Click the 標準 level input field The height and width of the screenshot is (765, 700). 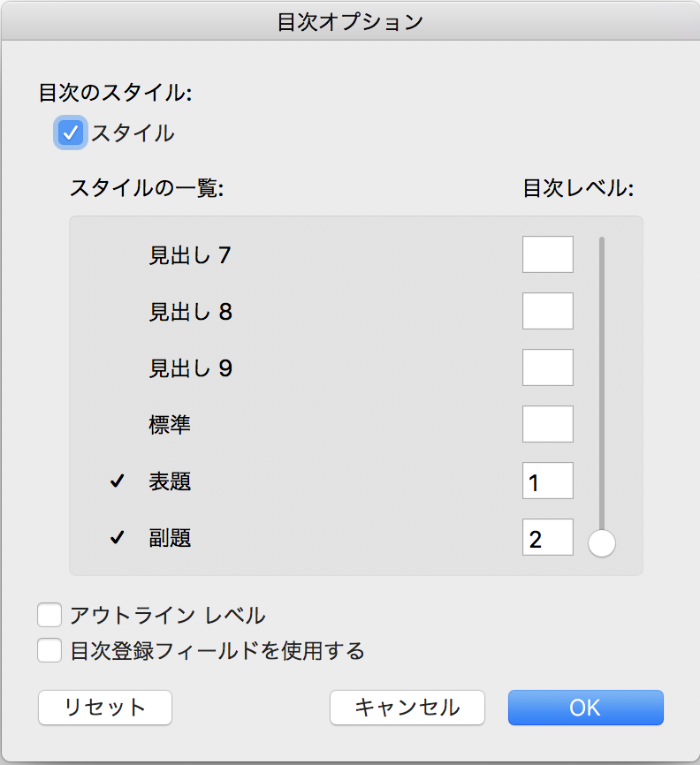tap(547, 424)
